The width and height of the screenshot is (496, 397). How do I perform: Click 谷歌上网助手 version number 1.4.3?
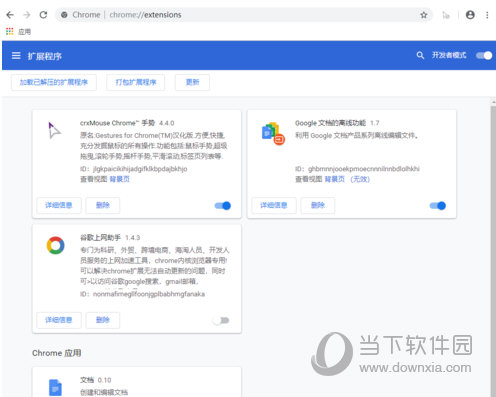(x=132, y=238)
